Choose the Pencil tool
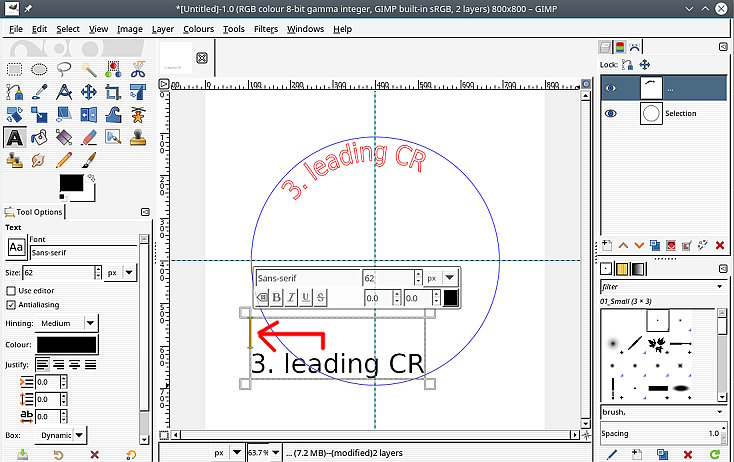 click(64, 160)
